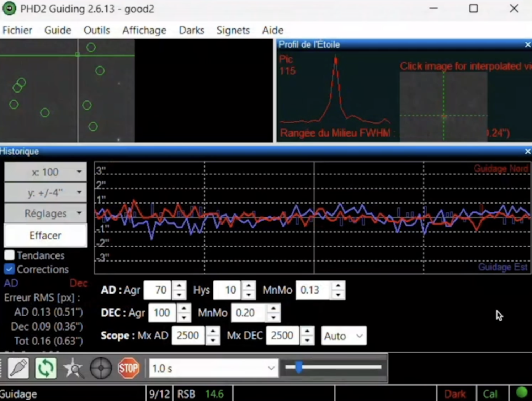Open the Outils menu
Viewport: 532px width, 401px height.
click(x=96, y=30)
